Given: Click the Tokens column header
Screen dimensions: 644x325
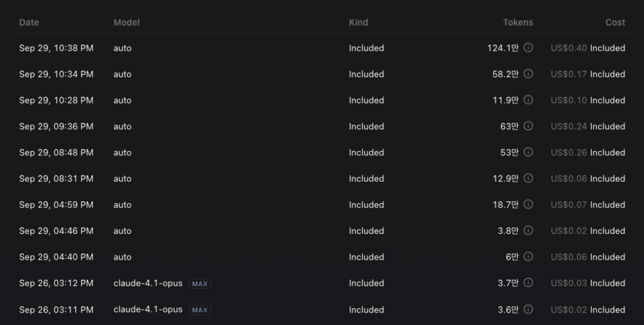Looking at the screenshot, I should 518,22.
